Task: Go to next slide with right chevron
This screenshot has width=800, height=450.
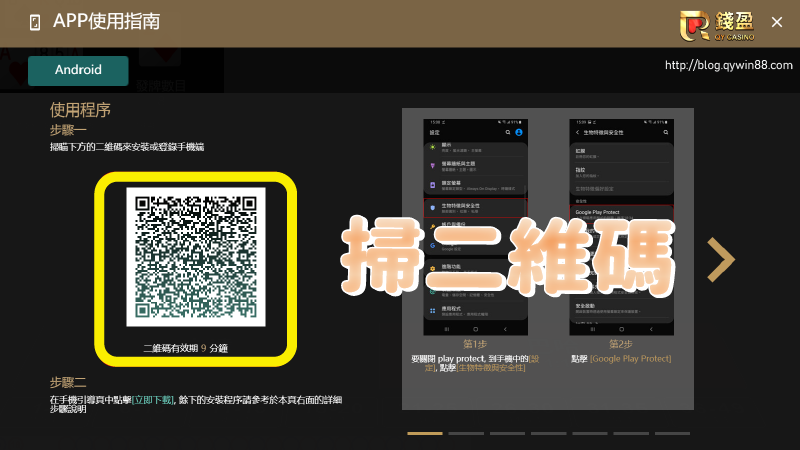Action: coord(720,259)
